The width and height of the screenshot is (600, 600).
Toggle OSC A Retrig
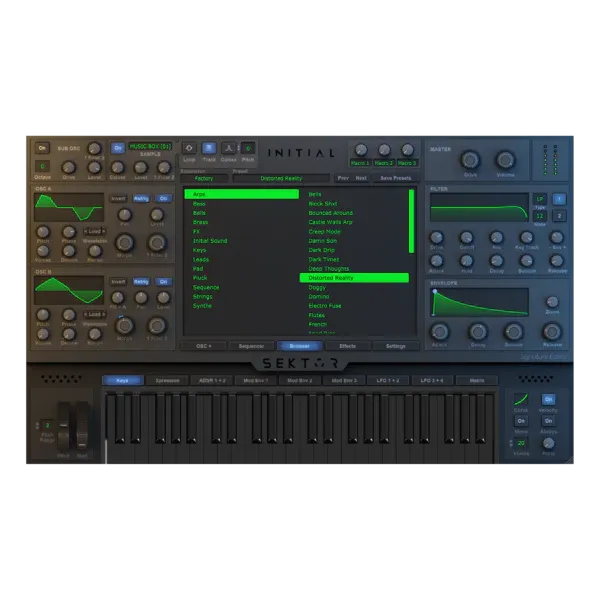141,199
